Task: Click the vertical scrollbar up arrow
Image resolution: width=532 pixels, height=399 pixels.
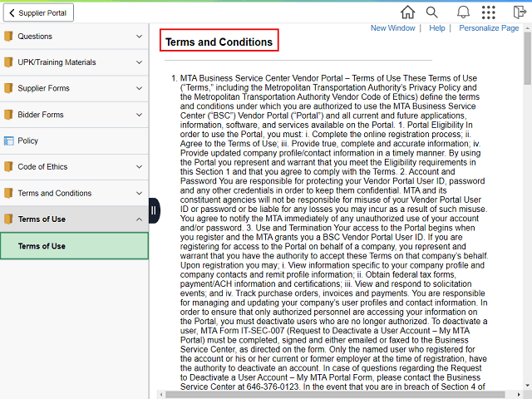Action: (x=528, y=28)
